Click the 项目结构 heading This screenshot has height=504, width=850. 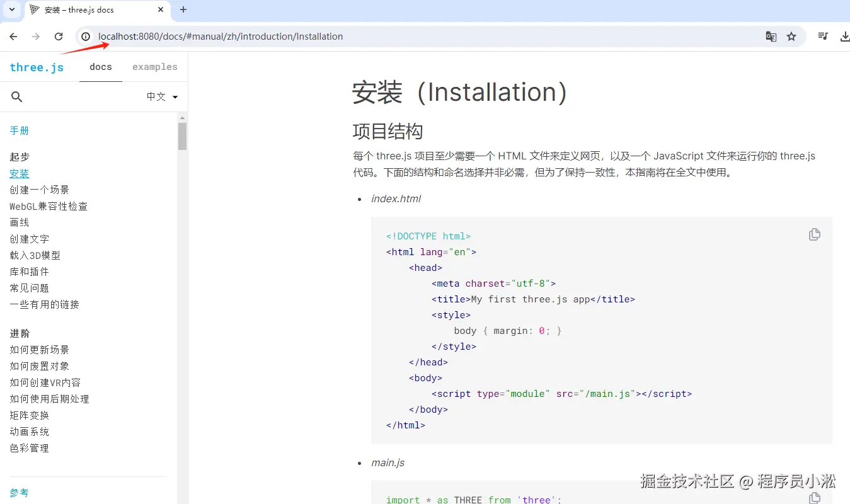[x=388, y=132]
